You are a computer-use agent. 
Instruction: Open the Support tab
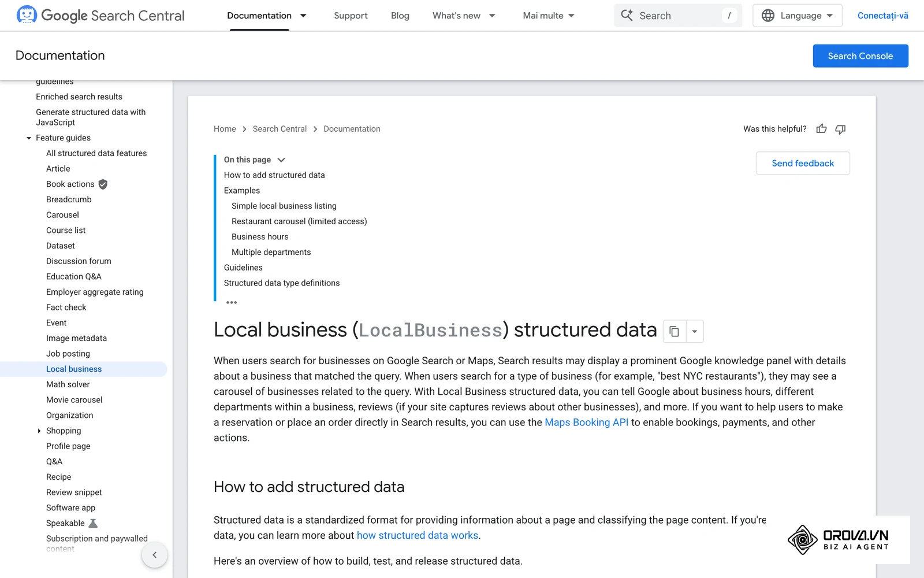tap(351, 16)
